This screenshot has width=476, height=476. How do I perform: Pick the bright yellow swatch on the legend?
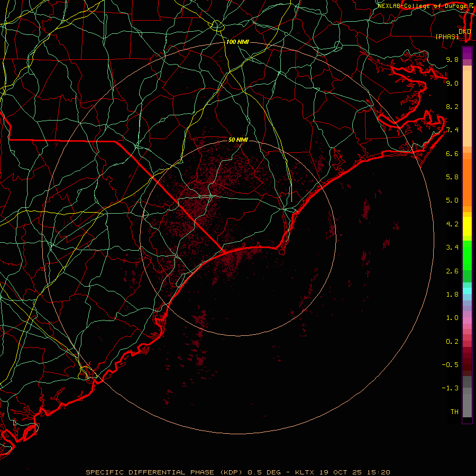point(467,226)
